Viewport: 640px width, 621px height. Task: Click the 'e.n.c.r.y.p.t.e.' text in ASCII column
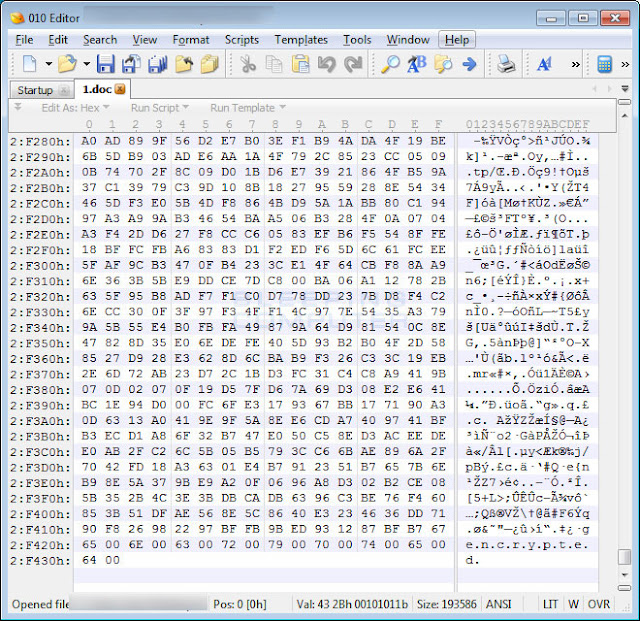(527, 545)
